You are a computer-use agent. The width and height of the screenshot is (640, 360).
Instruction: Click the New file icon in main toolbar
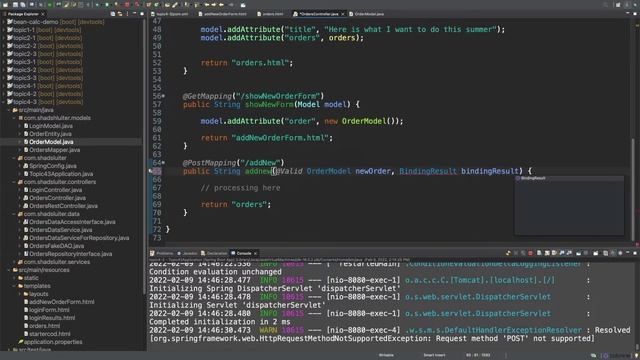point(6,5)
